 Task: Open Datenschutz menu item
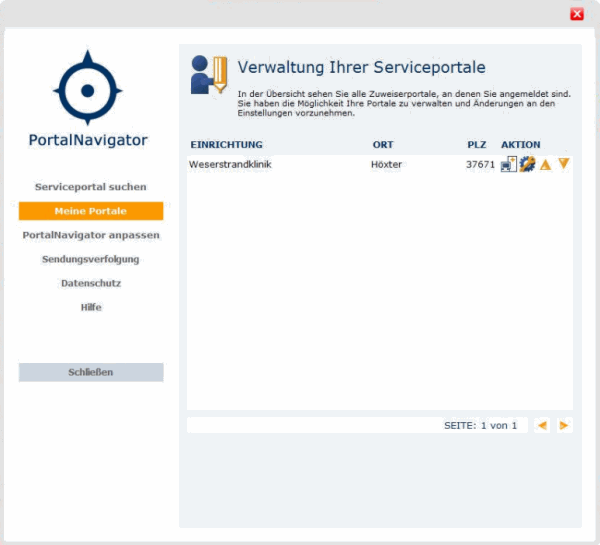click(91, 283)
